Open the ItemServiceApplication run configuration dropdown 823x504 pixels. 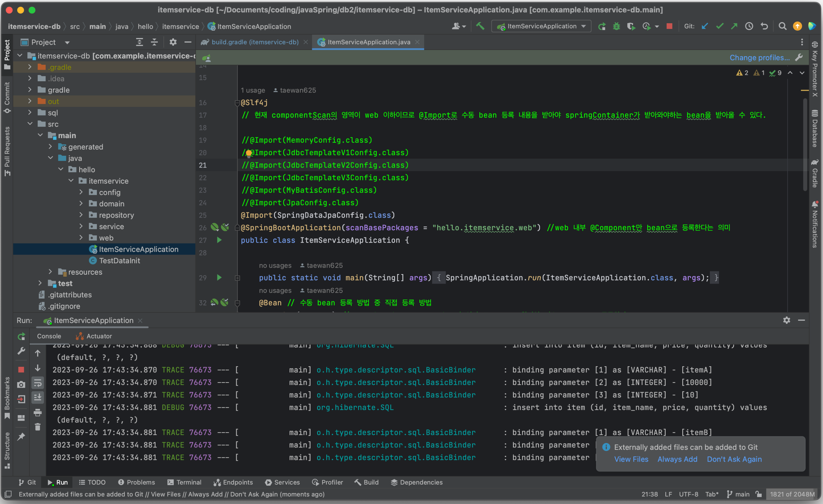point(541,26)
